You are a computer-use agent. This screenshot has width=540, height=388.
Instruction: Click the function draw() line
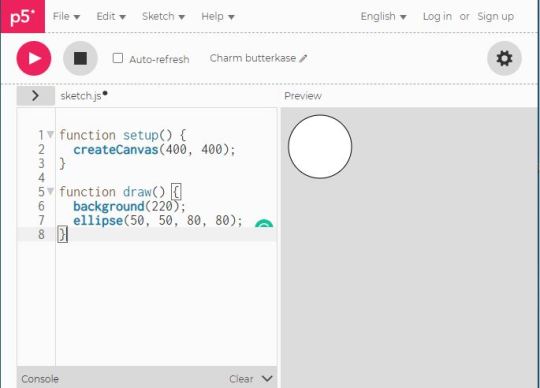coord(120,192)
